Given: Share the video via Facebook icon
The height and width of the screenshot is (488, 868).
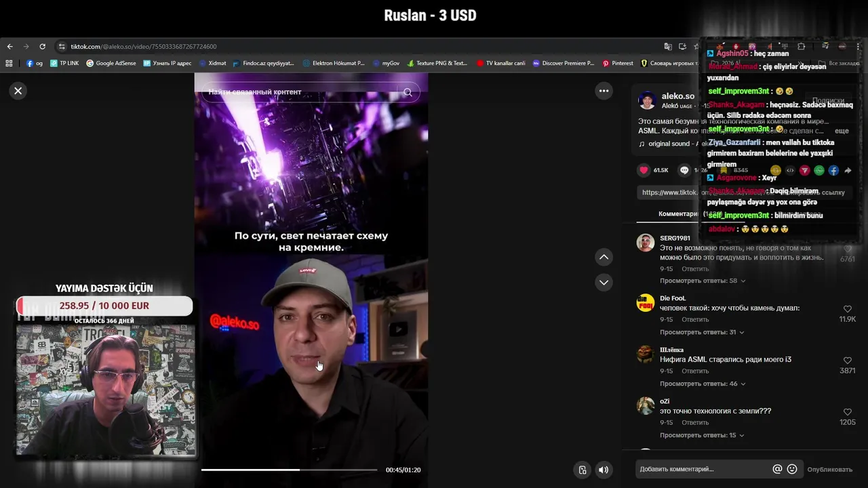Looking at the screenshot, I should (833, 170).
